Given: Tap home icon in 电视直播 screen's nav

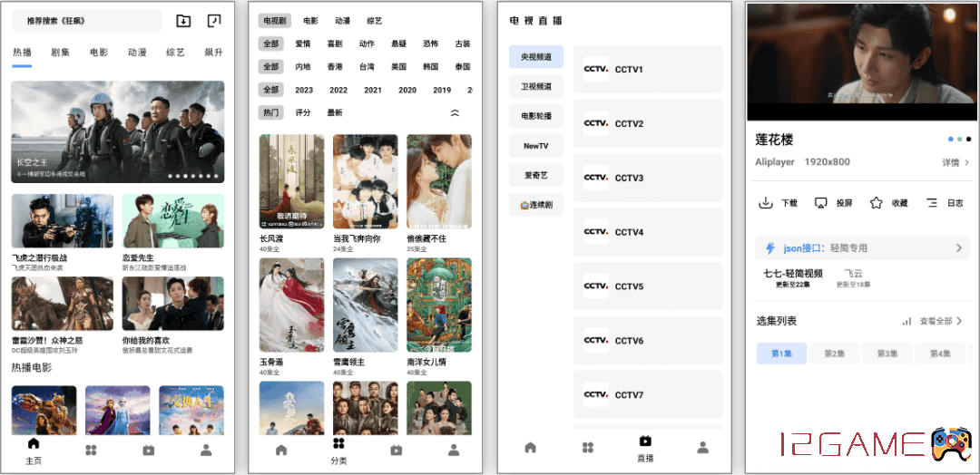Looking at the screenshot, I should point(531,447).
